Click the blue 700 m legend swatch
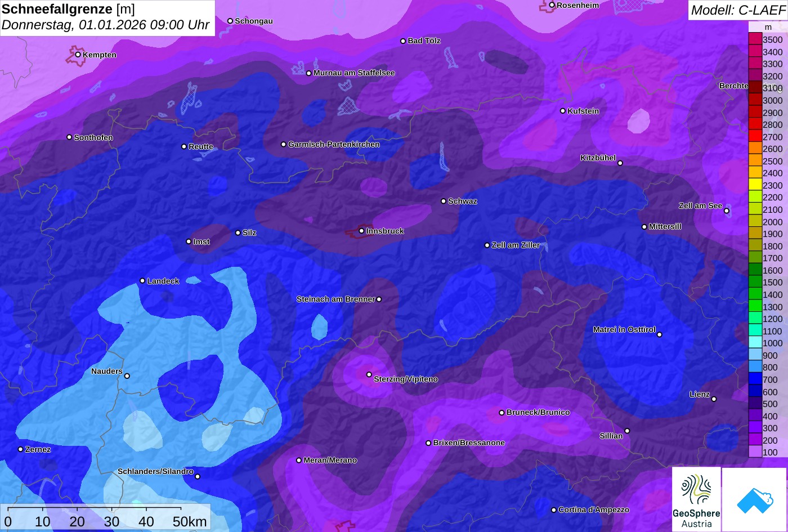 755,379
